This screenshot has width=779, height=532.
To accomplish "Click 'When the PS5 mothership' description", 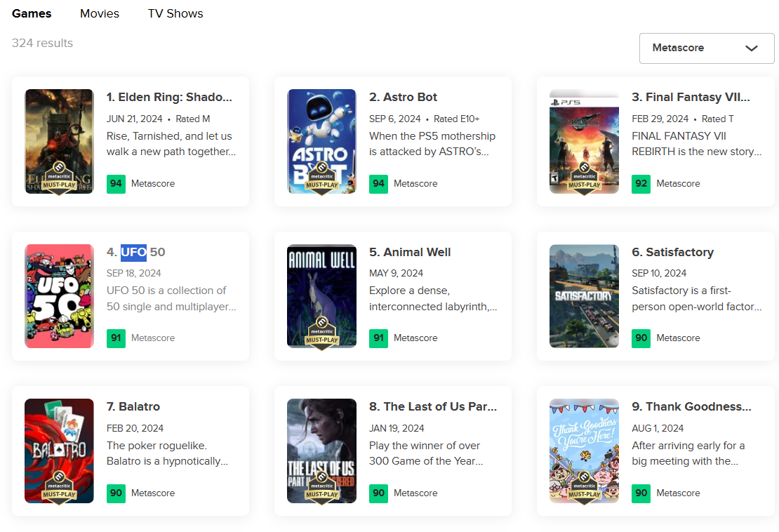I will [x=432, y=136].
